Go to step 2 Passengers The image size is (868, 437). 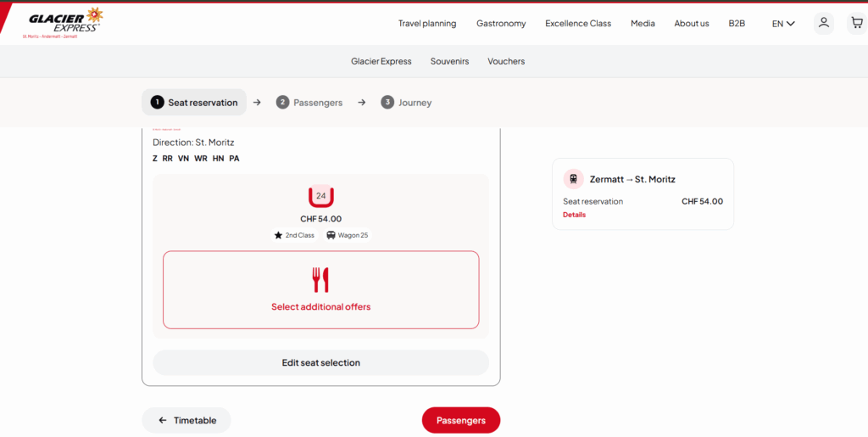point(309,103)
